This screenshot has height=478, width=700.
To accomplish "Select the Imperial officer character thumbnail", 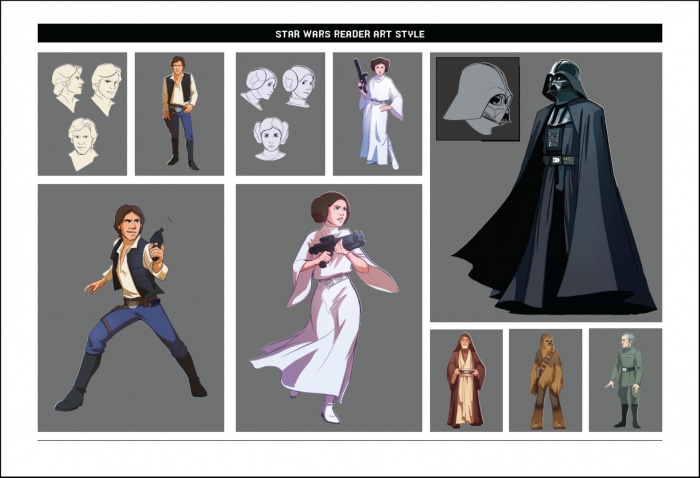I will tap(625, 380).
